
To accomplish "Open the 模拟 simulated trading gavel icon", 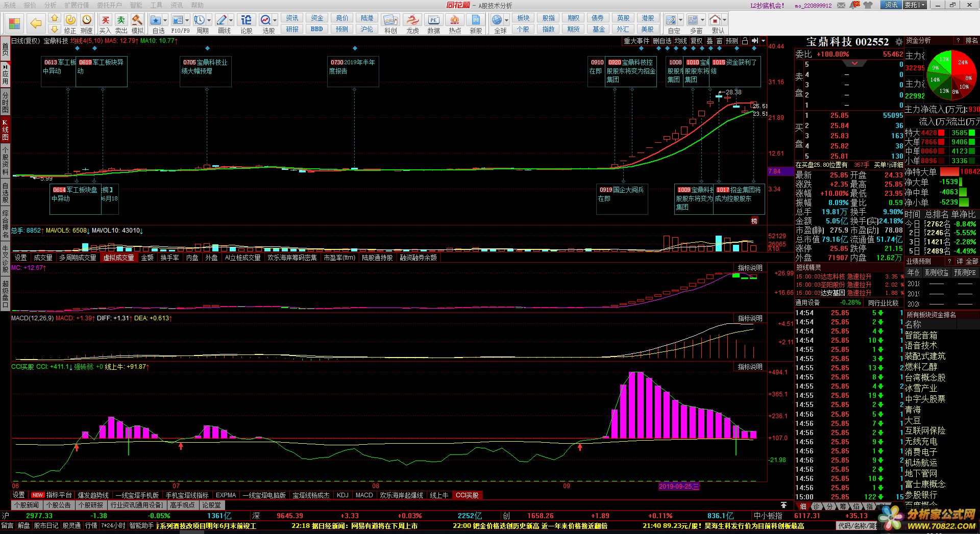I will point(137,23).
